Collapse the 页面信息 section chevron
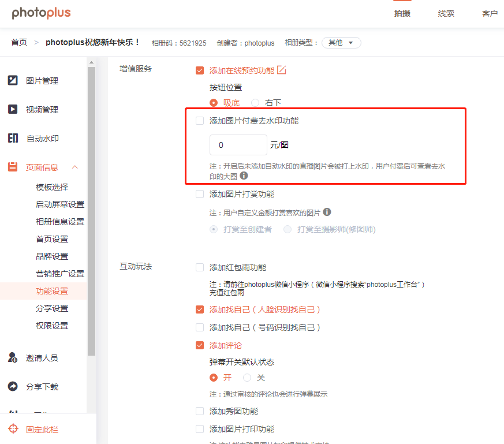 coord(74,167)
